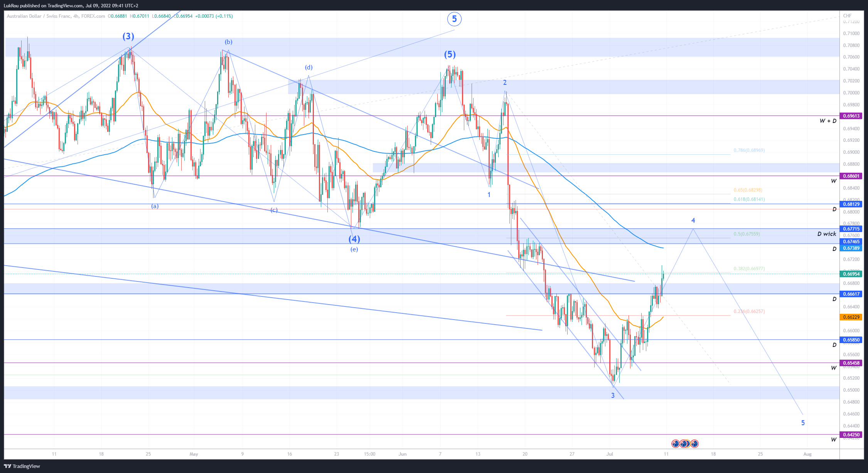Select the bold (3) wave label

coord(128,36)
